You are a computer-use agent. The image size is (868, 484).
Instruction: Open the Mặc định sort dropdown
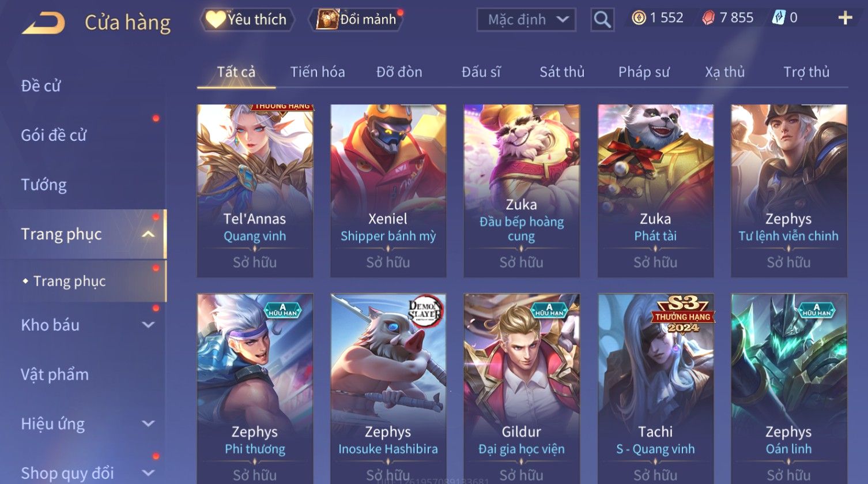[x=526, y=20]
